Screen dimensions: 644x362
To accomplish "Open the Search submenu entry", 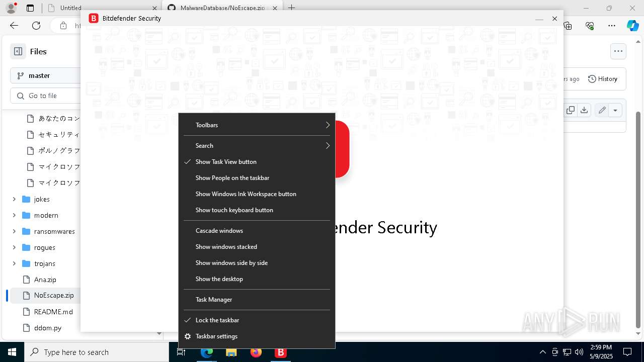I will pos(257,146).
